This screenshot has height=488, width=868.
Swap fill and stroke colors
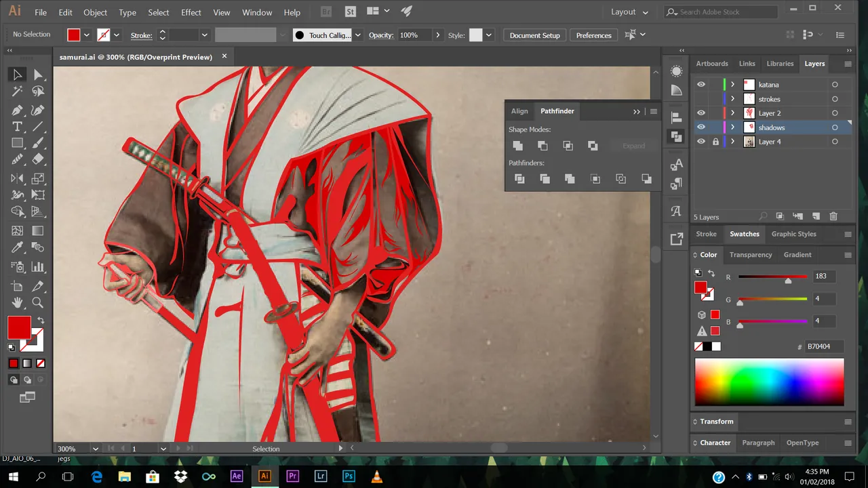[x=41, y=320]
